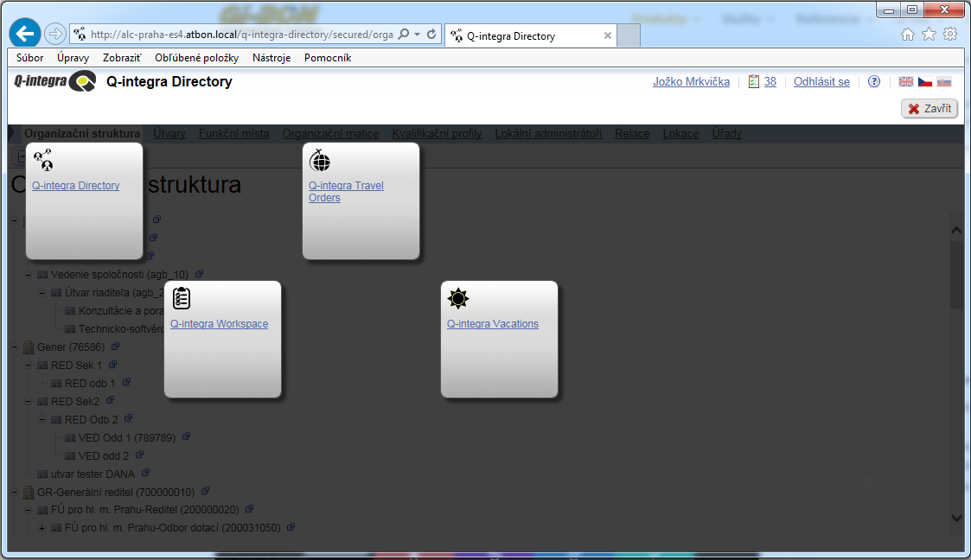This screenshot has width=971, height=560.
Task: Open the Obľúbené položky menu
Action: (197, 58)
